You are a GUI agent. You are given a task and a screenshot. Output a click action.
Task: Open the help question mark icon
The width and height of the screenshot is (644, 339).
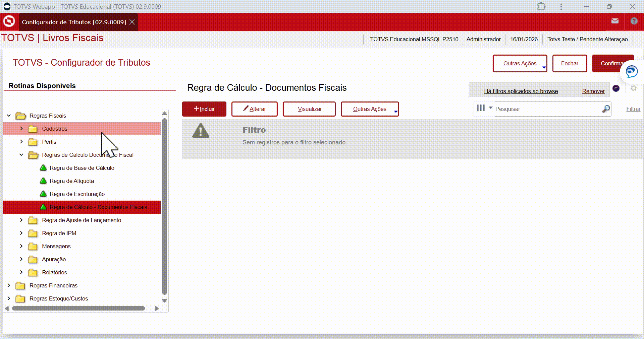pyautogui.click(x=634, y=21)
